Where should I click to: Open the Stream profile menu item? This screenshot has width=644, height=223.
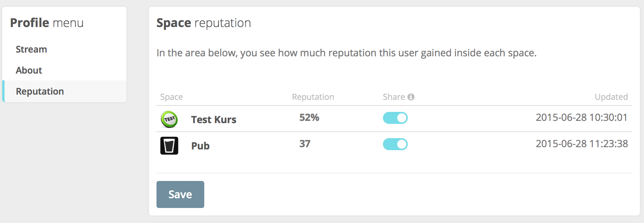(x=31, y=49)
